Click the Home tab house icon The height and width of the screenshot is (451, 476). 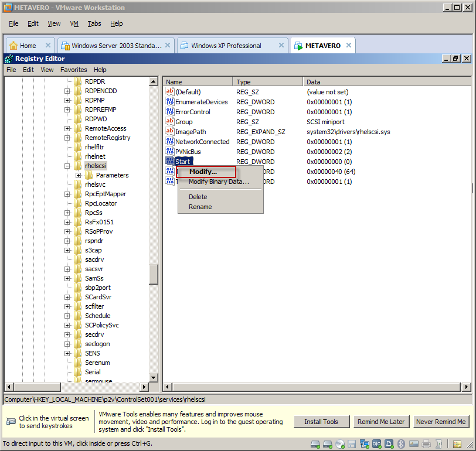point(13,46)
